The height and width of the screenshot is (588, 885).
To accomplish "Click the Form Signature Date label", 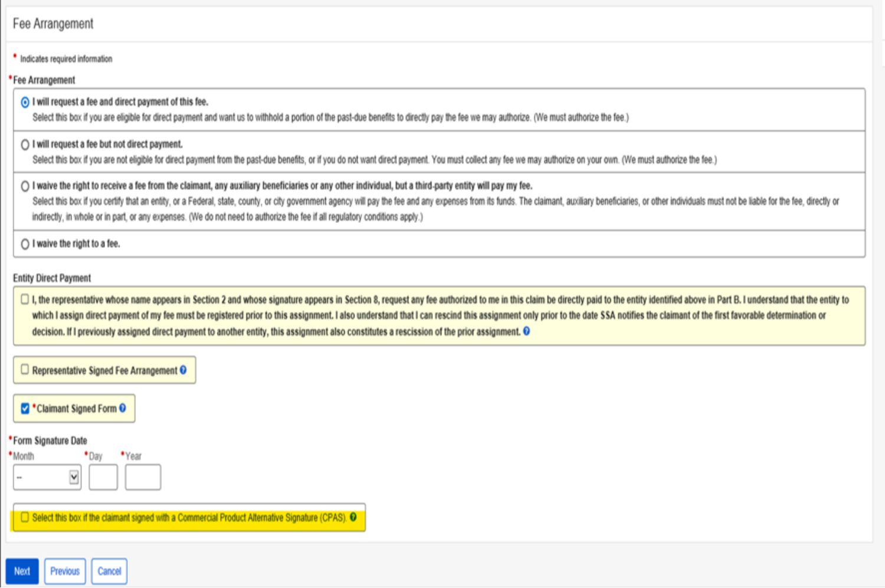I will click(50, 441).
